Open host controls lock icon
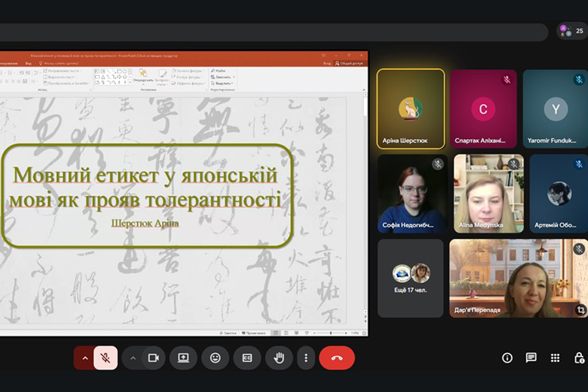Screen dimensions: 588x392 579,358
